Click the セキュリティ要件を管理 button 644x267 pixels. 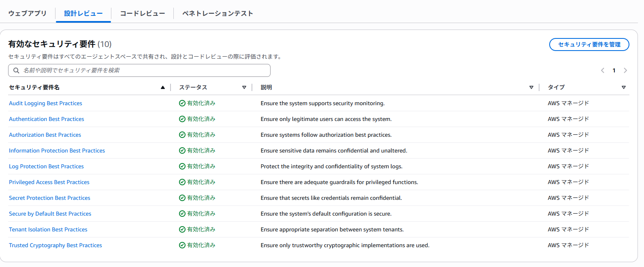pyautogui.click(x=589, y=44)
